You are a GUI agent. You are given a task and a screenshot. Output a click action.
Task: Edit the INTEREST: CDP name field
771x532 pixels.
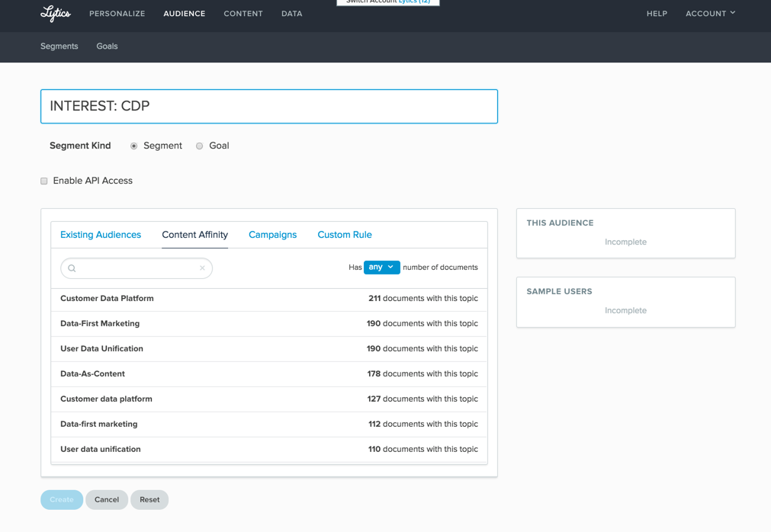click(x=269, y=106)
